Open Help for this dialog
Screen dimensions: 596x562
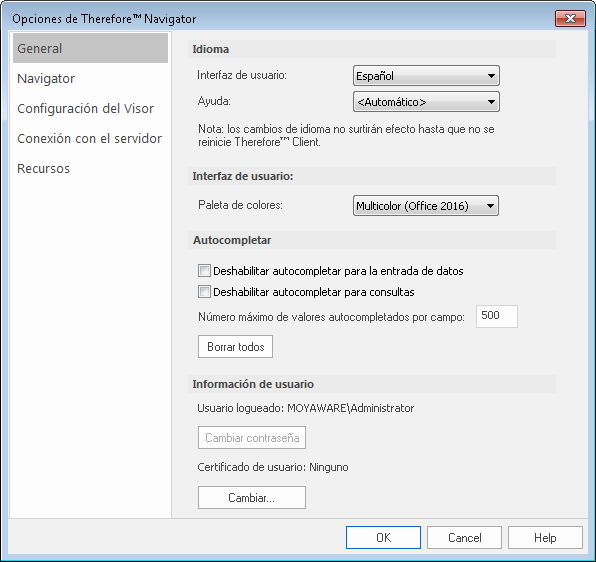pyautogui.click(x=545, y=537)
